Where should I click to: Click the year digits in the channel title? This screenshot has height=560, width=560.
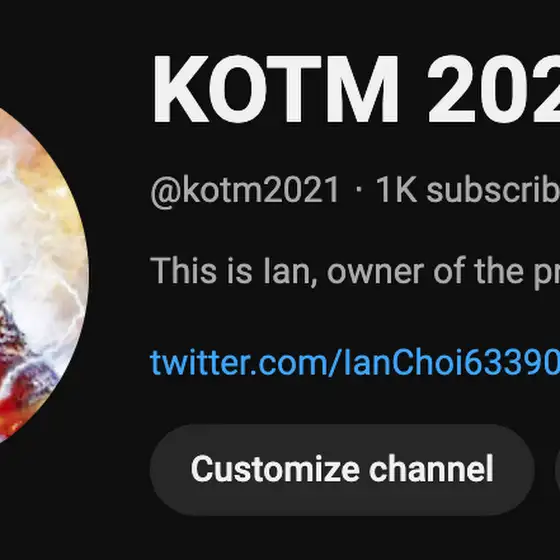(x=494, y=89)
